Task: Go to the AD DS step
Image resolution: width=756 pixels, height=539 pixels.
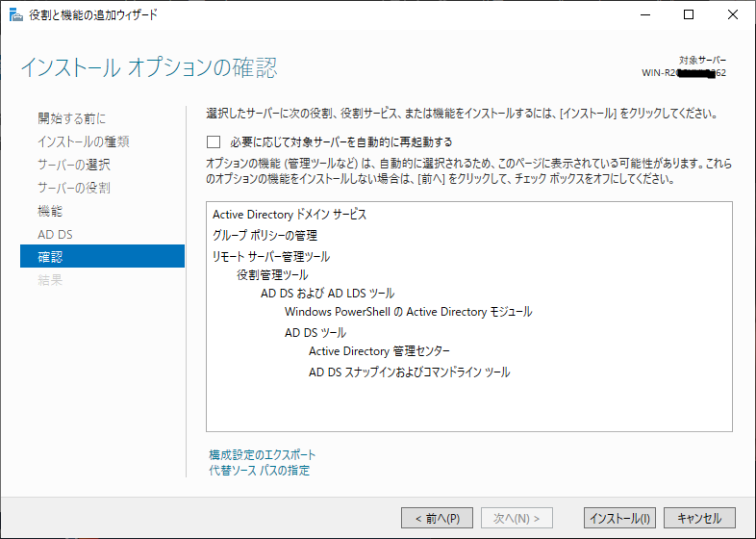Action: point(55,234)
